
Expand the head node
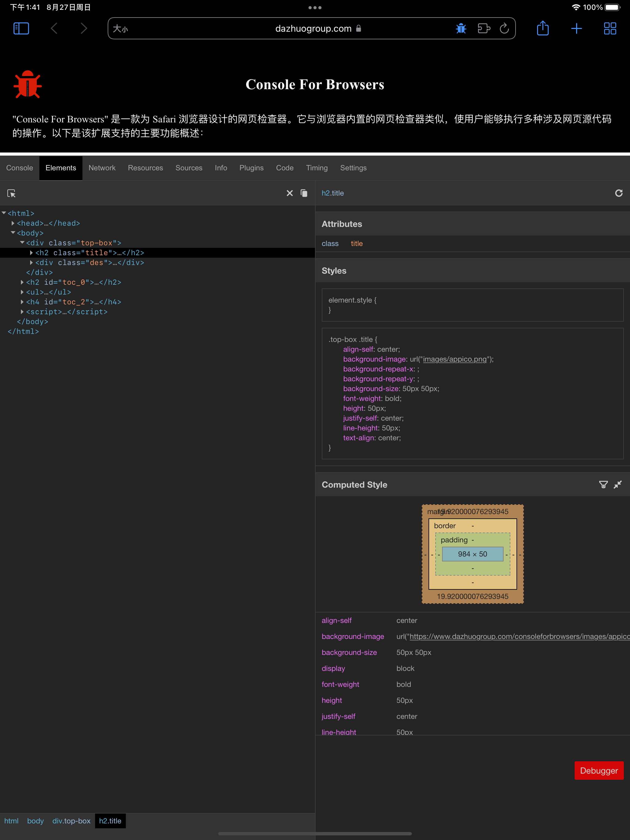(13, 223)
